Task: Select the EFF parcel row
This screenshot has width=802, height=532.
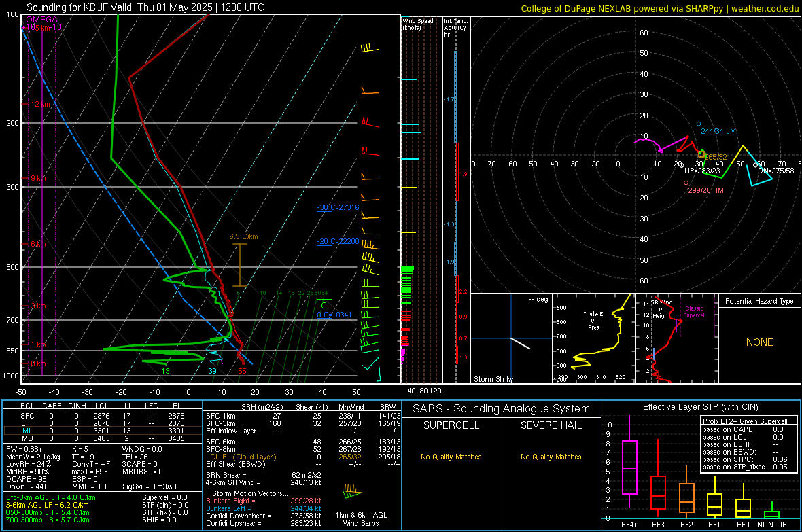Action: 103,423
